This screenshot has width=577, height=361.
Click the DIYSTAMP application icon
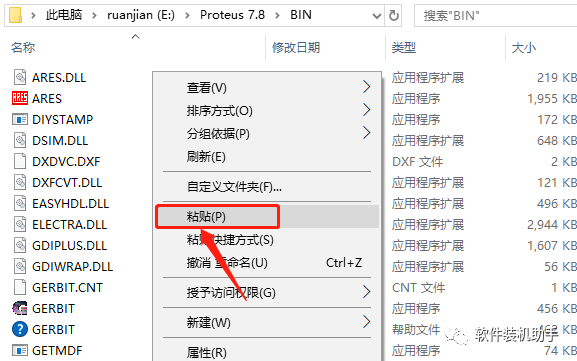point(20,119)
